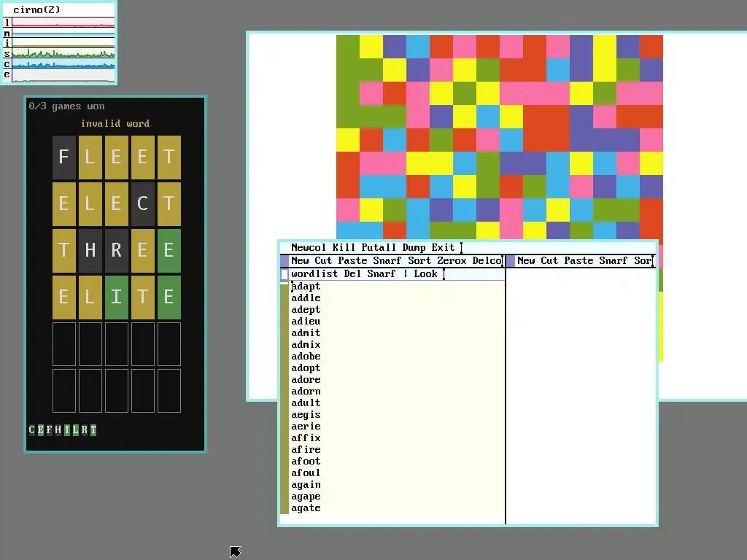
Task: Click the wordlist filename in the window tag
Action: [x=314, y=274]
